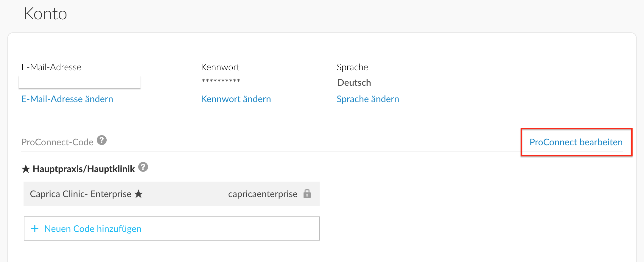Add a code via Neuen Code hinzufügen

[x=172, y=228]
